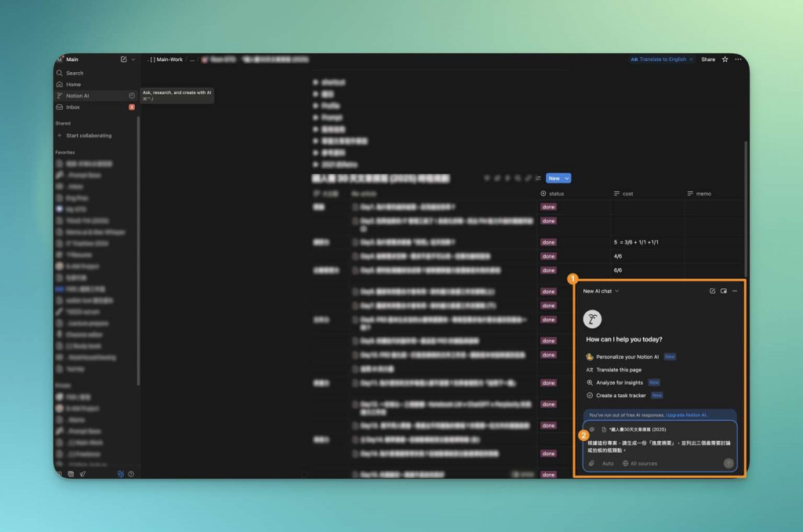The height and width of the screenshot is (532, 803).
Task: Click the Share button
Action: click(708, 60)
